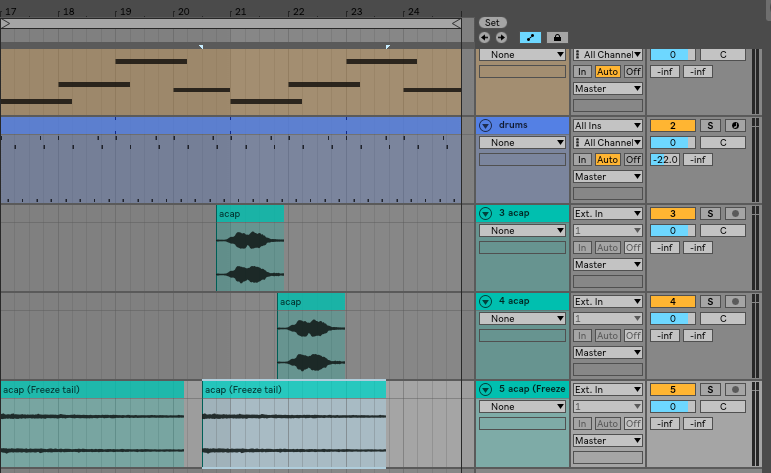Solo the 3 acap track
771x473 pixels.
pos(709,214)
